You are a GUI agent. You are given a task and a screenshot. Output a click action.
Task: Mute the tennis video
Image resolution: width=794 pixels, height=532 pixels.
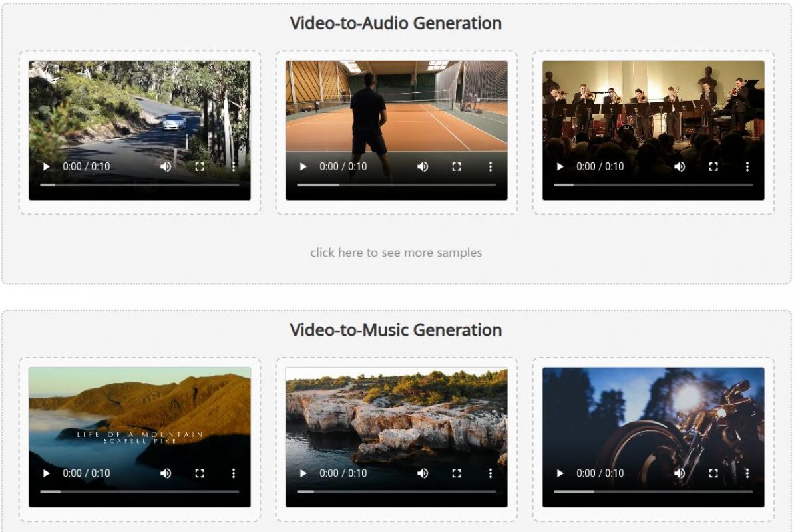(423, 167)
